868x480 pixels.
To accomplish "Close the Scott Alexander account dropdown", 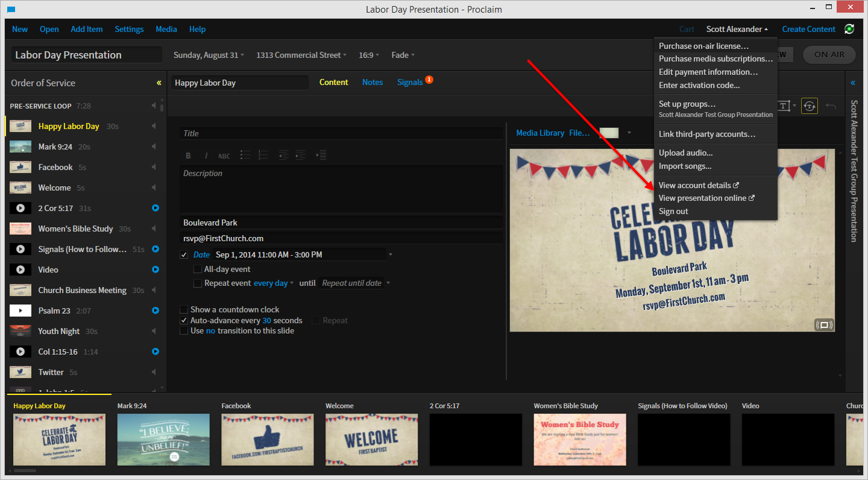I will pyautogui.click(x=737, y=29).
